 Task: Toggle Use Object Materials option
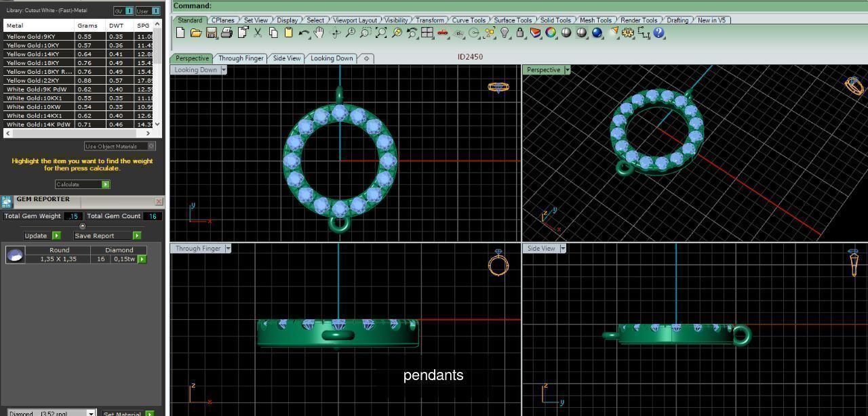click(x=119, y=146)
